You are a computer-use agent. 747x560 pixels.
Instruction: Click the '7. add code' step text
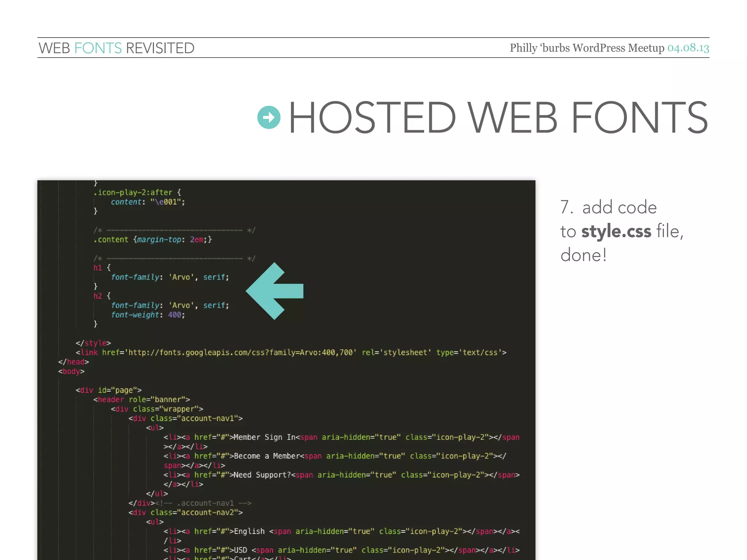(608, 207)
